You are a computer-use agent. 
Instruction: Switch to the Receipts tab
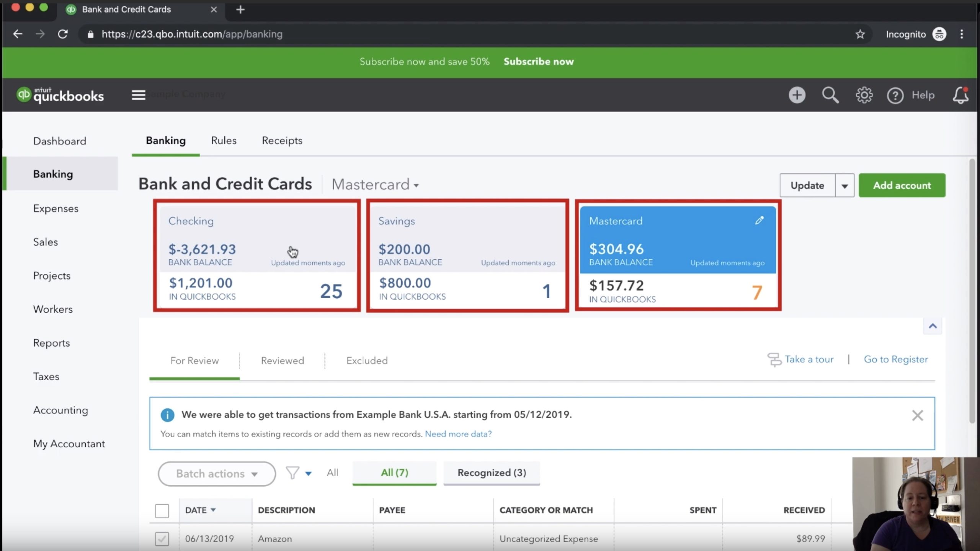coord(282,141)
